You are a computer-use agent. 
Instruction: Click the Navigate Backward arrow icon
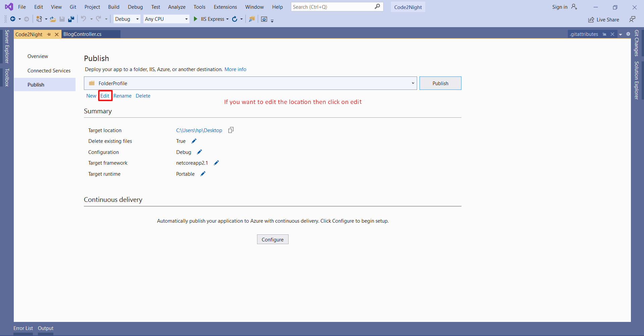(x=13, y=19)
